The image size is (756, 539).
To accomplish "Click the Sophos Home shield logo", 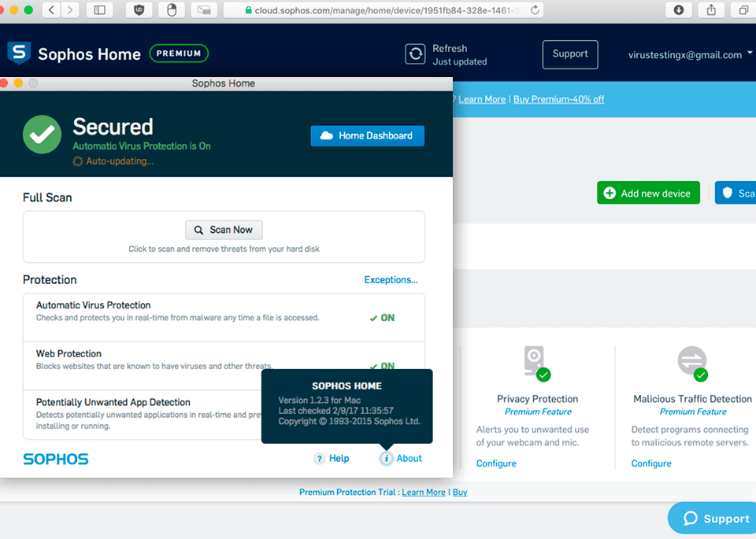I will [18, 54].
